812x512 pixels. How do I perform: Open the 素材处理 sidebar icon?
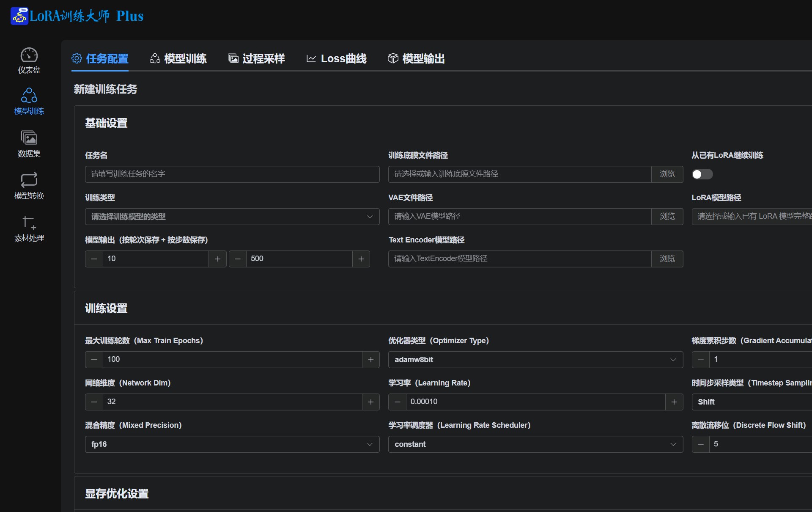pyautogui.click(x=29, y=229)
